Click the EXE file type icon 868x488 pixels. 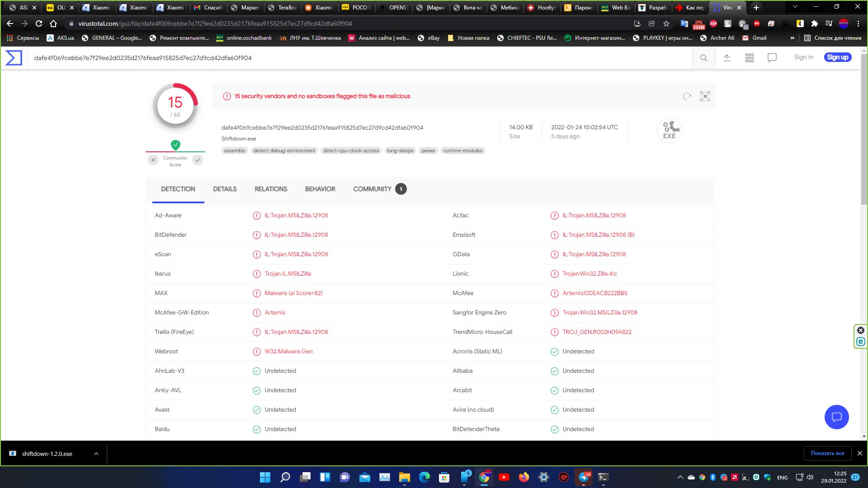[670, 131]
